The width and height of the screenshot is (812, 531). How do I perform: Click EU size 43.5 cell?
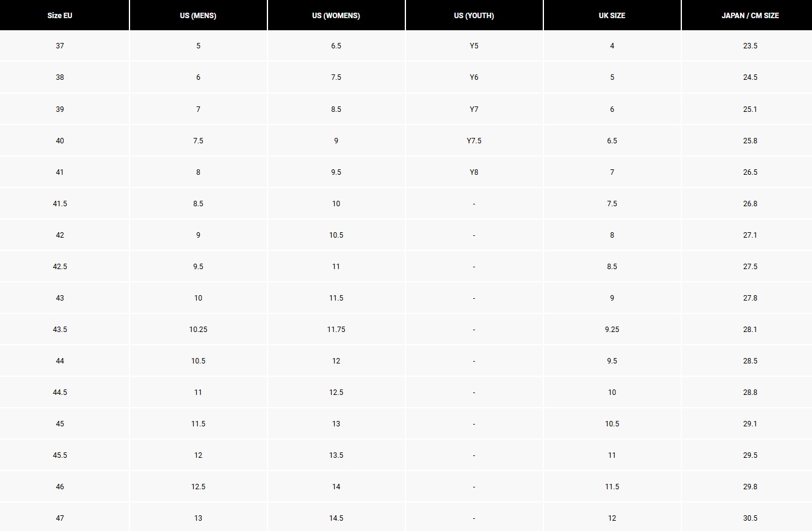tap(60, 330)
